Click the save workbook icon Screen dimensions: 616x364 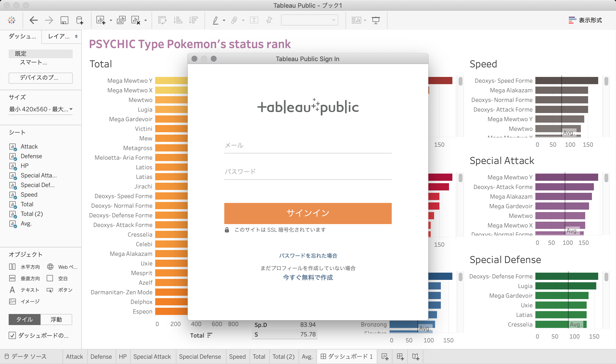[64, 20]
